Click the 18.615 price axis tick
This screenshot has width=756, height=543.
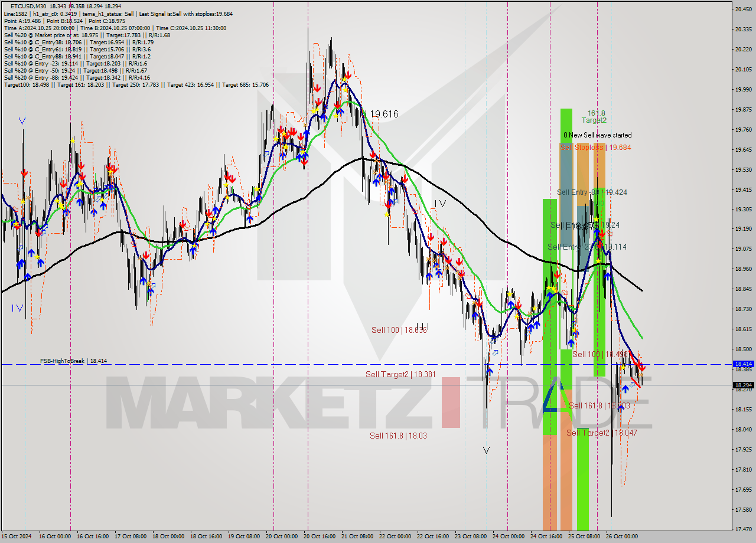click(742, 329)
